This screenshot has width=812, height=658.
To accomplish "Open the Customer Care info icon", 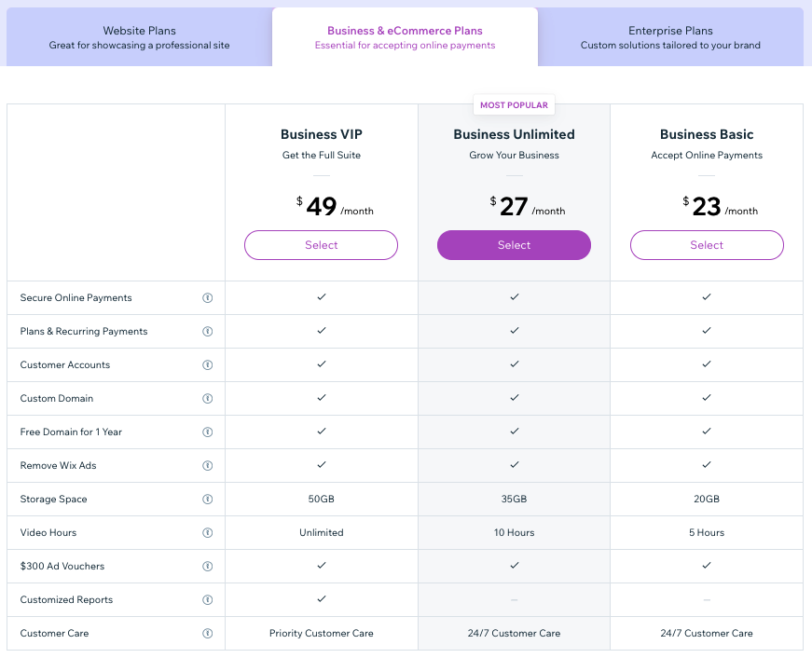I will click(x=208, y=634).
